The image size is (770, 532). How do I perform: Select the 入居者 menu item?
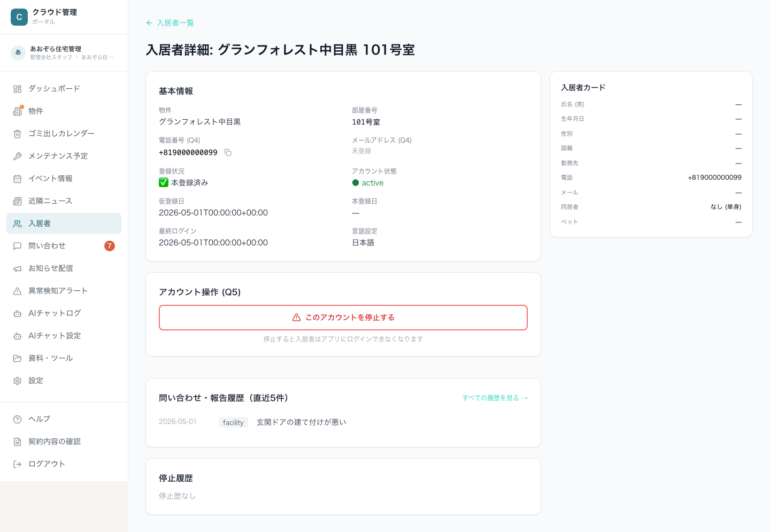[x=64, y=223]
